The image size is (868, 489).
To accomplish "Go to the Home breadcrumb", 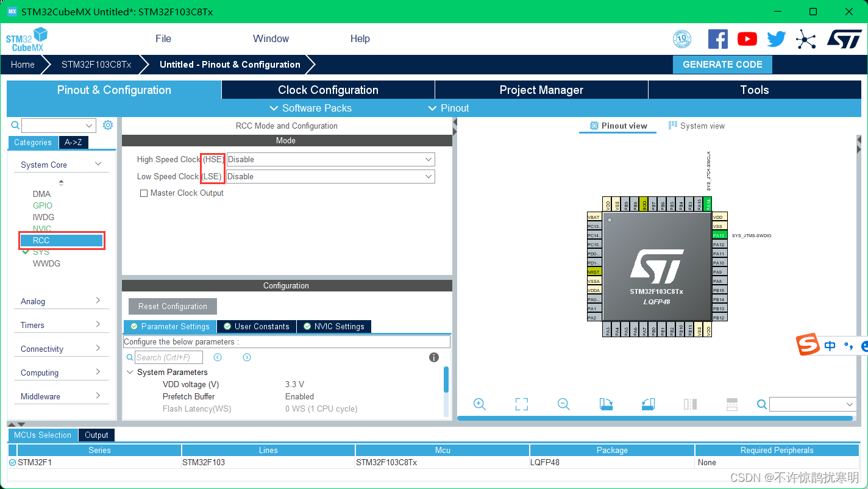I will (23, 65).
